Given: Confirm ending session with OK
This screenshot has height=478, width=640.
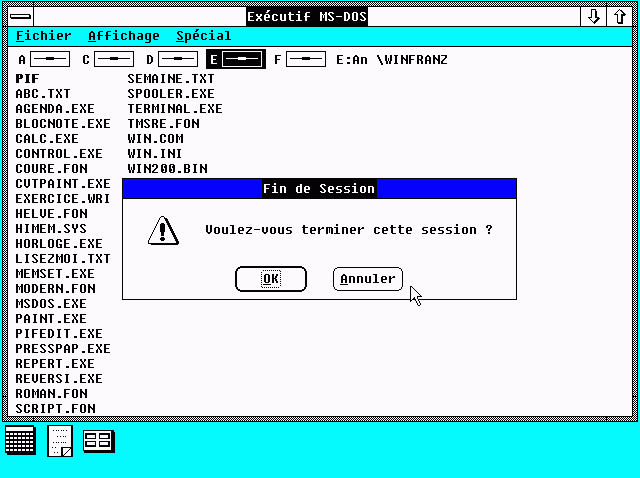Looking at the screenshot, I should point(271,279).
